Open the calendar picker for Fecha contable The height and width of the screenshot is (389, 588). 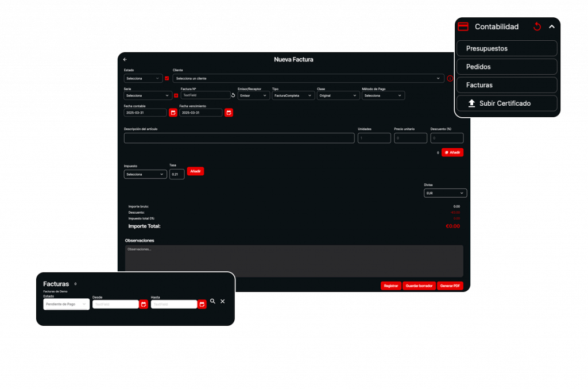point(173,113)
